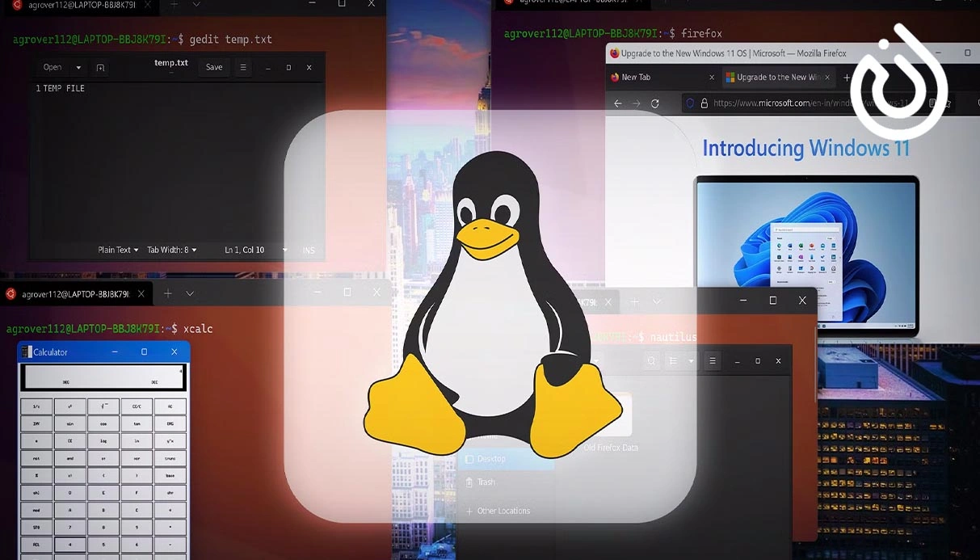The width and height of the screenshot is (980, 560).
Task: Open the nautilus terminal tab dropdown chevron
Action: point(657,301)
